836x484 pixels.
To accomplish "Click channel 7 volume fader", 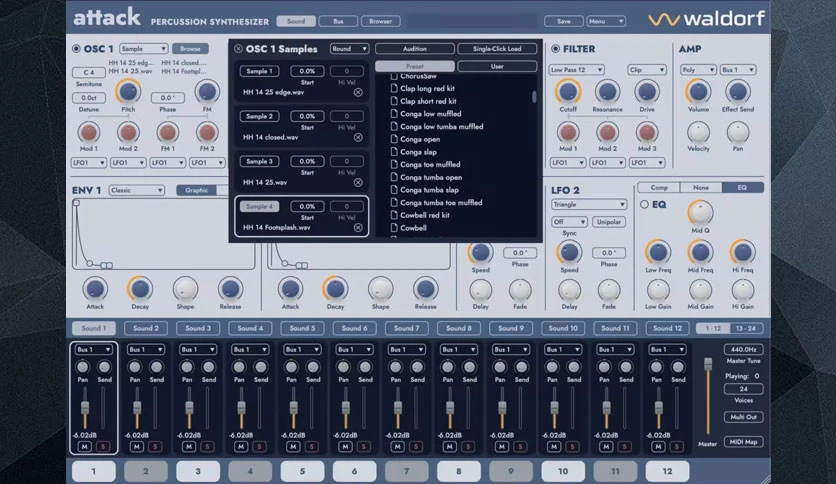I will coord(398,408).
